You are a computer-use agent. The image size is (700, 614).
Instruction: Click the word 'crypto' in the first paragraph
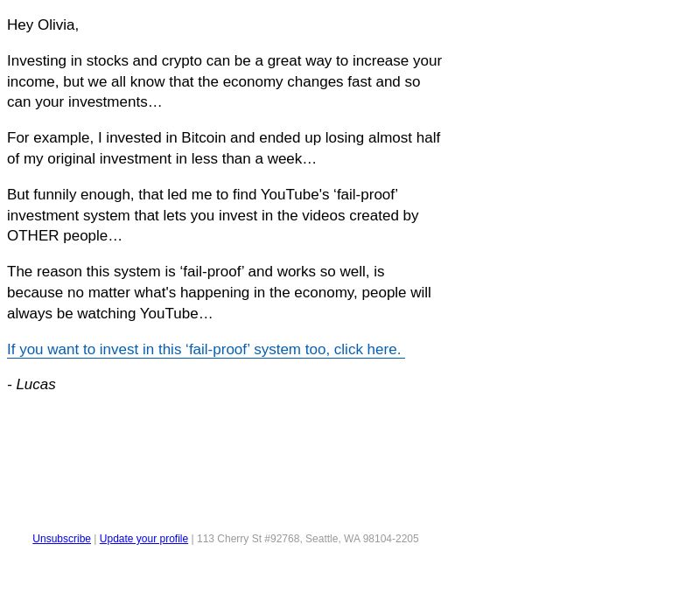click(x=182, y=60)
